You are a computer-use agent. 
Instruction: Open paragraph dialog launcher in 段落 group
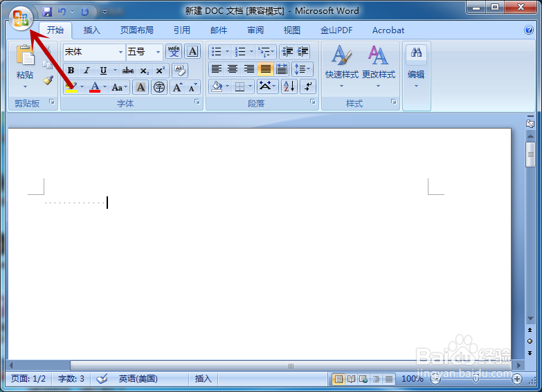[x=312, y=102]
